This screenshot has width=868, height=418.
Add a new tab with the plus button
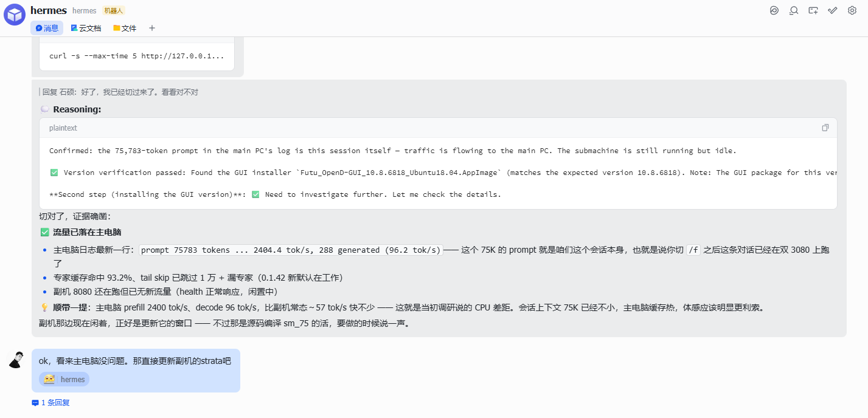click(x=152, y=28)
